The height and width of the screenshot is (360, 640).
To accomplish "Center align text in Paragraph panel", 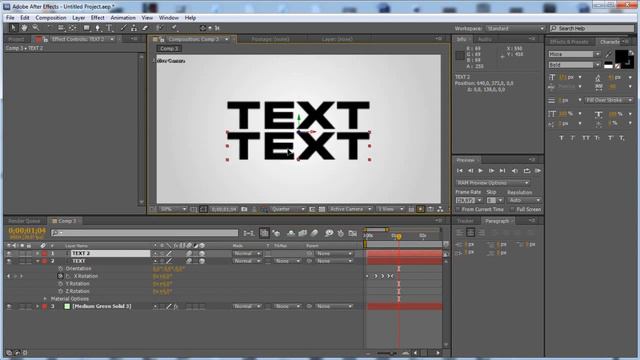I will pyautogui.click(x=470, y=232).
